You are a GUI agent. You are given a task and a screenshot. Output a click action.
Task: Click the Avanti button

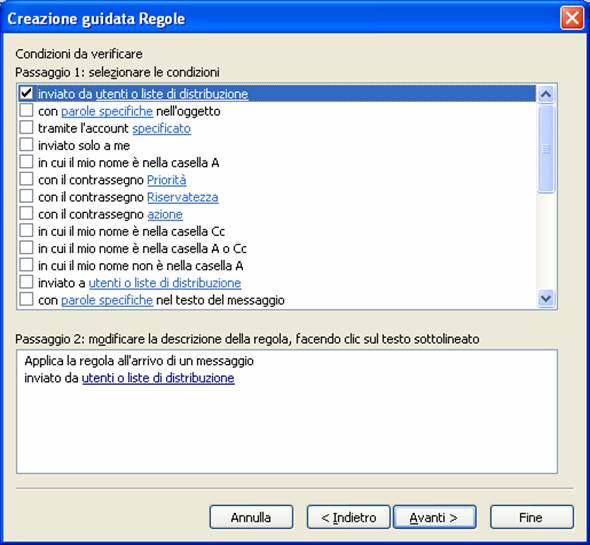point(435,517)
